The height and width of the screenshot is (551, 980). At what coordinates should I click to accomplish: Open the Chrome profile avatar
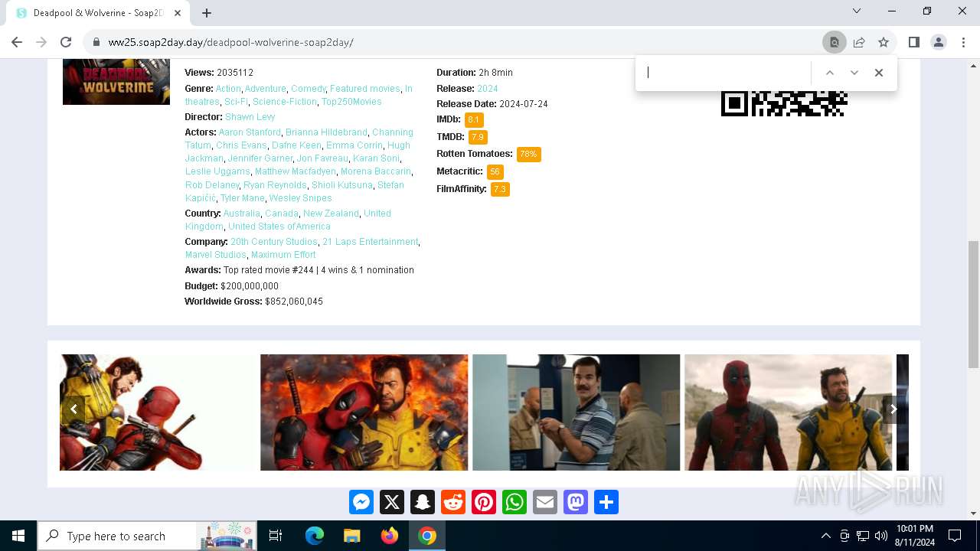(x=939, y=42)
